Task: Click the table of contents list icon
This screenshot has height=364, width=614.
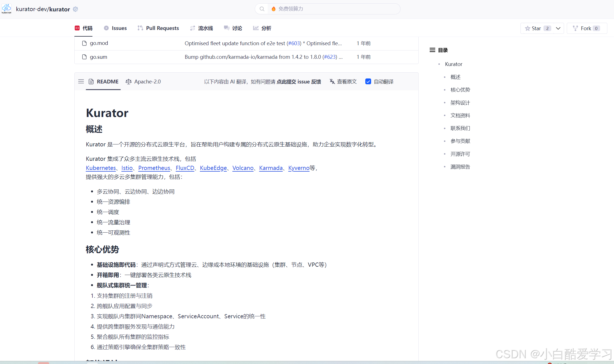Action: pyautogui.click(x=432, y=50)
